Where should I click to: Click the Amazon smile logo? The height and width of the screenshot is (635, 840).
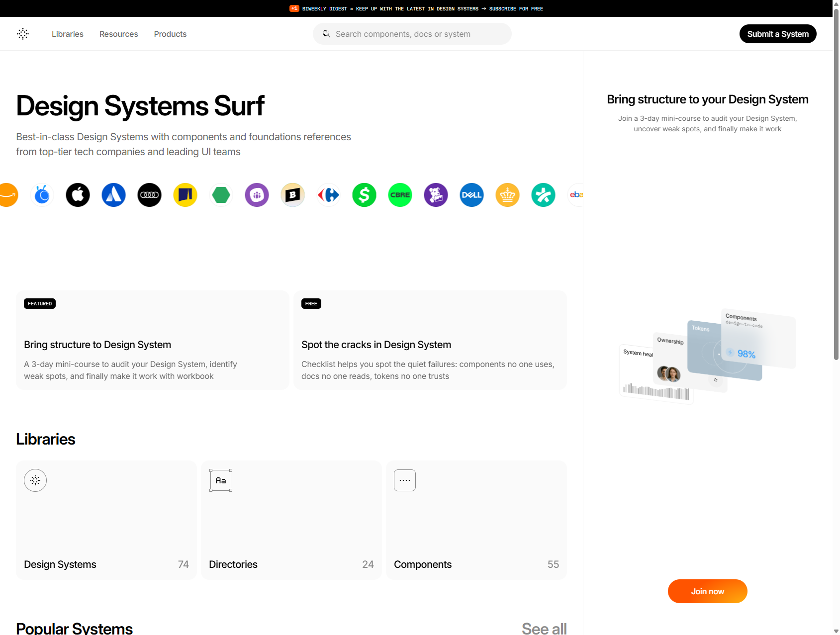[x=7, y=195]
